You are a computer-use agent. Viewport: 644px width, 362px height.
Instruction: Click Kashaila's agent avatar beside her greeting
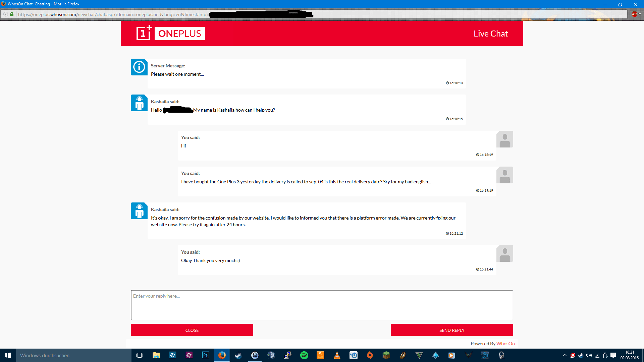click(x=139, y=103)
